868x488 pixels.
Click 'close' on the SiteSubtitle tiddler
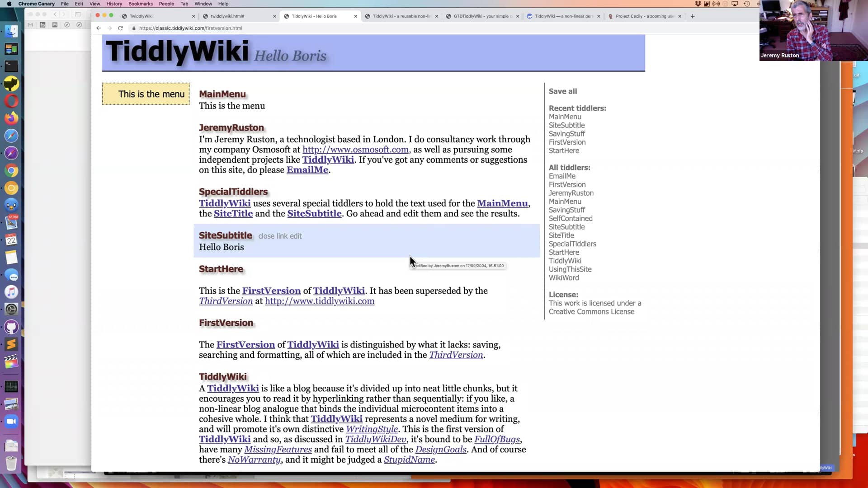[266, 236]
